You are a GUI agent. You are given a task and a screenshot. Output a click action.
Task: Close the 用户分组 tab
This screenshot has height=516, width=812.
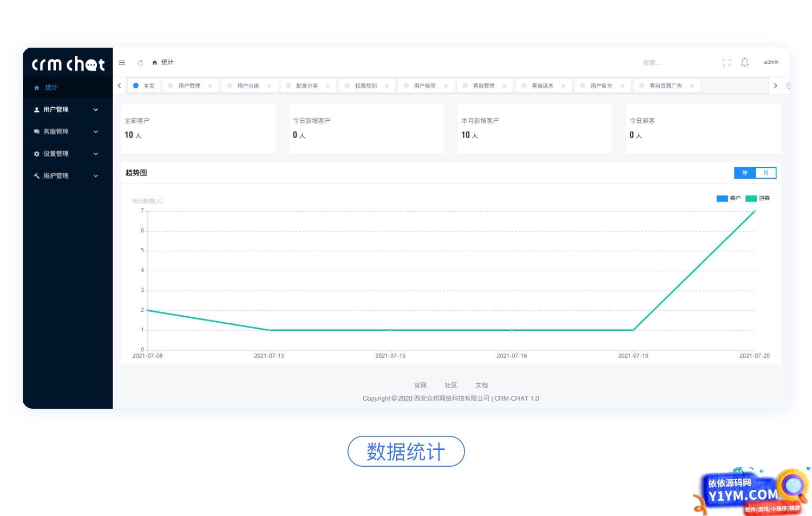[269, 86]
